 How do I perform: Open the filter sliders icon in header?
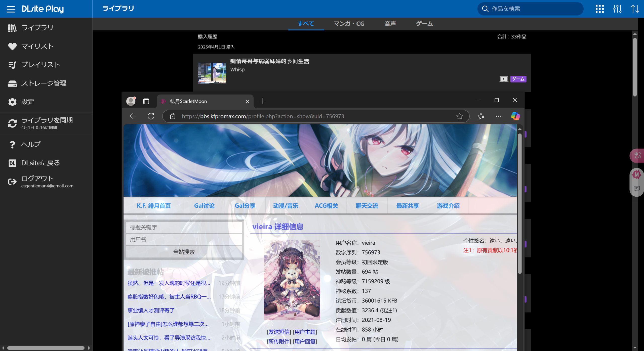(x=617, y=9)
